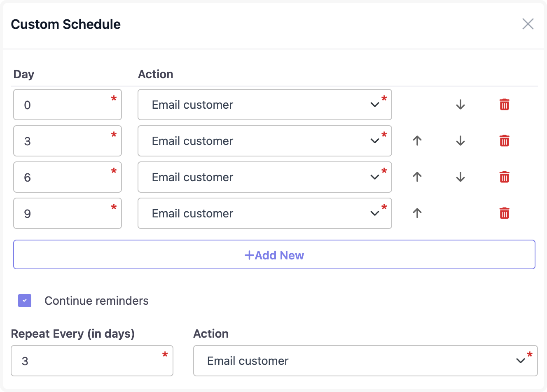Viewport: 547px width, 392px height.
Task: Move the Day 6 row up
Action: (x=417, y=177)
